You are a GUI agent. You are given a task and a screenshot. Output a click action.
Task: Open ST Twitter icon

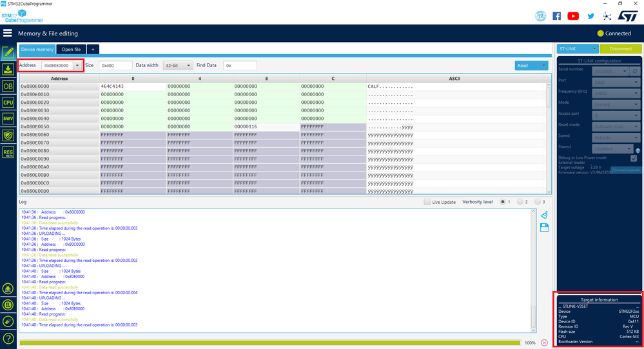(x=590, y=16)
